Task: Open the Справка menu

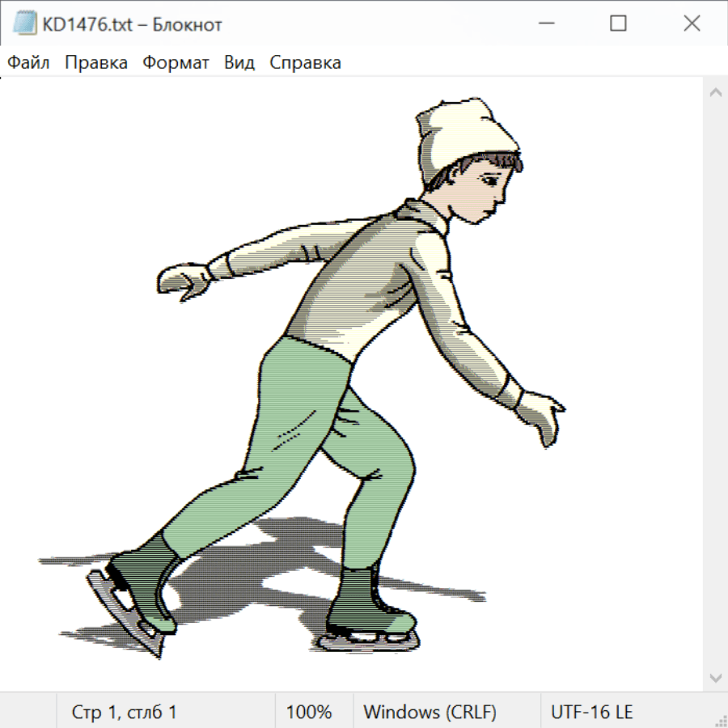Action: [305, 63]
